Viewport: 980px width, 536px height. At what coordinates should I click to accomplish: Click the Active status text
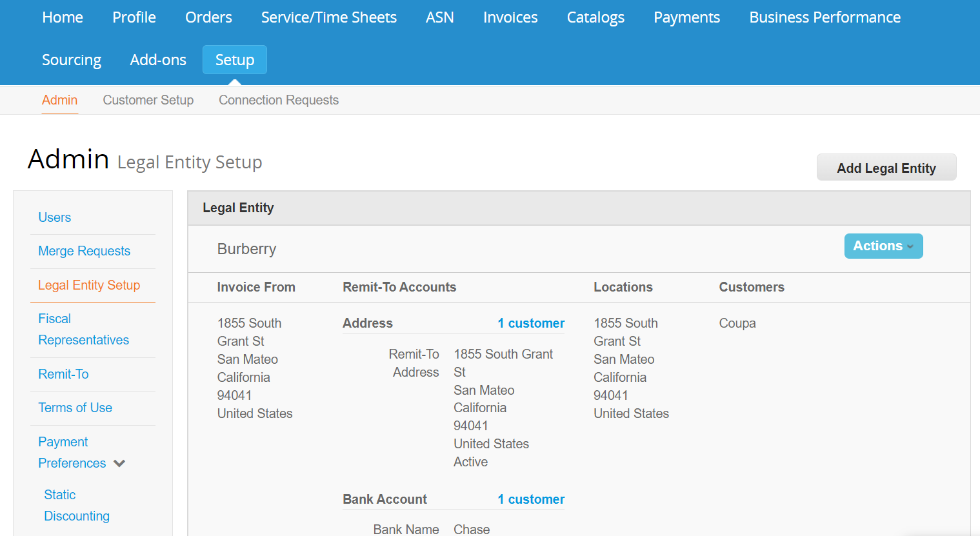point(471,462)
